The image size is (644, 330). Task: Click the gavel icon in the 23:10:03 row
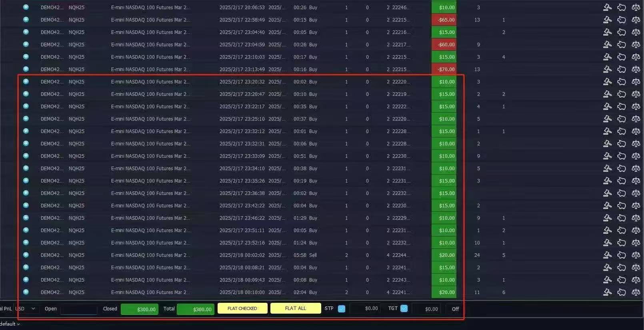[607, 57]
